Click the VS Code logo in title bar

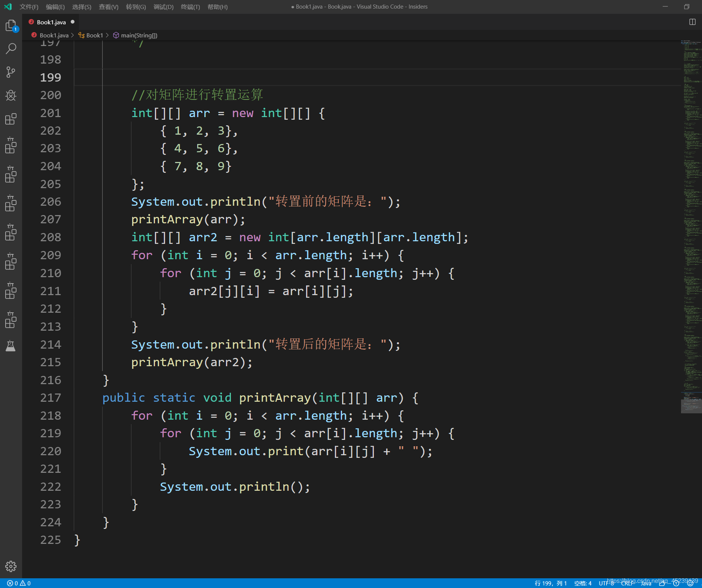pyautogui.click(x=8, y=7)
